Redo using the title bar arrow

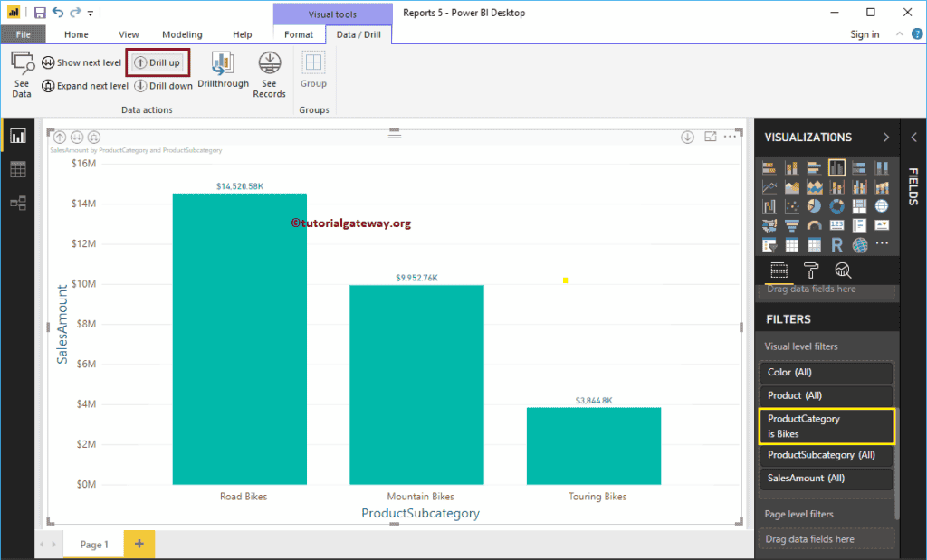pos(75,12)
